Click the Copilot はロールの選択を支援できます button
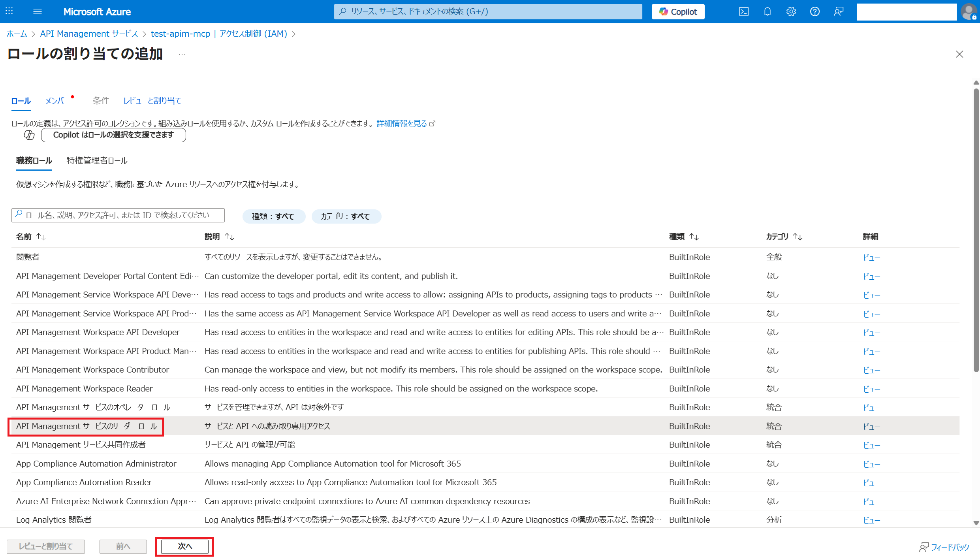The width and height of the screenshot is (980, 559). pos(113,135)
